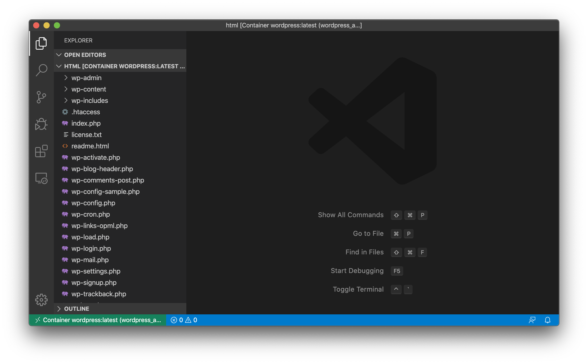The height and width of the screenshot is (364, 588).
Task: Open the .htaccess file
Action: coord(85,112)
